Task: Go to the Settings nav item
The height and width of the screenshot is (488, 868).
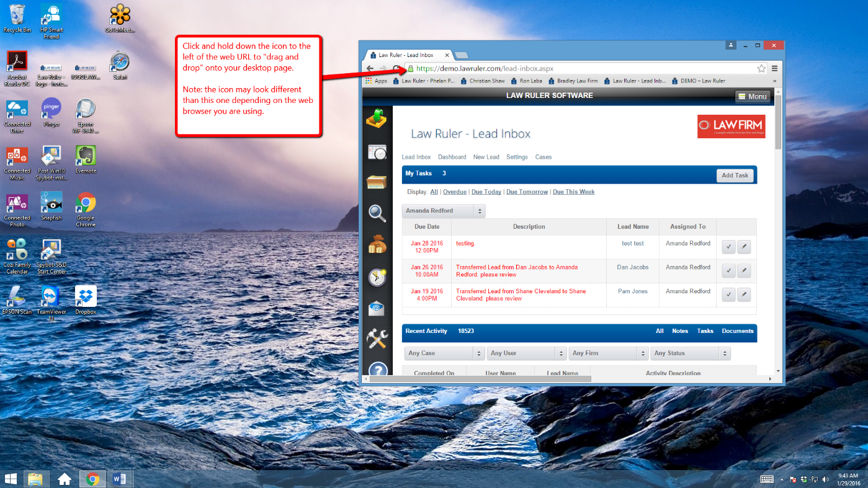Action: [x=517, y=157]
